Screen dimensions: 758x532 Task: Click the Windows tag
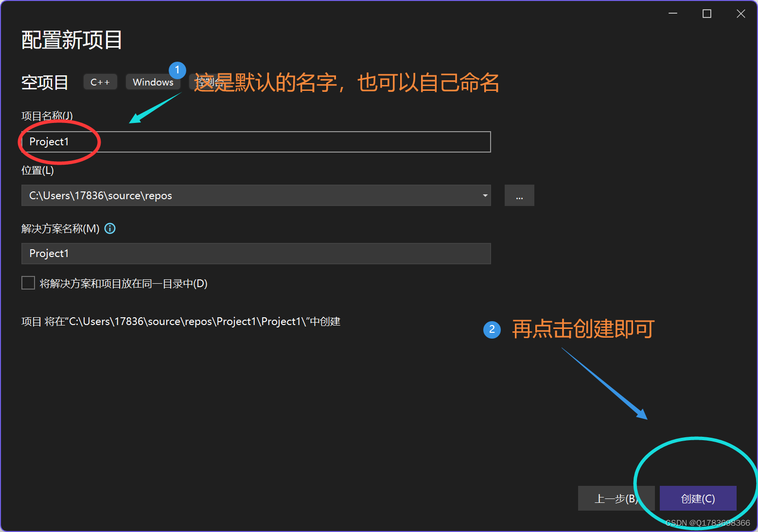[153, 82]
